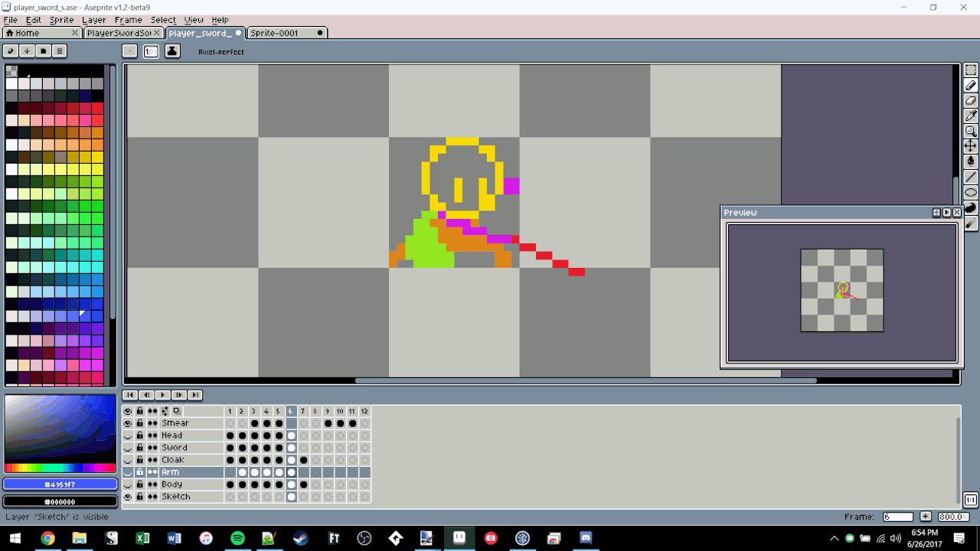Show the Head layer
Image resolution: width=980 pixels, height=551 pixels.
[128, 435]
